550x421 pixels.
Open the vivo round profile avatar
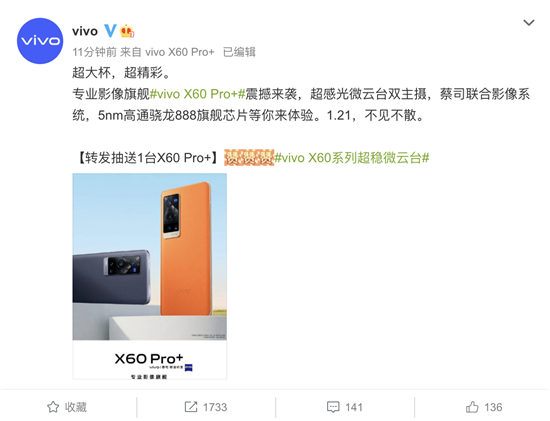click(40, 41)
